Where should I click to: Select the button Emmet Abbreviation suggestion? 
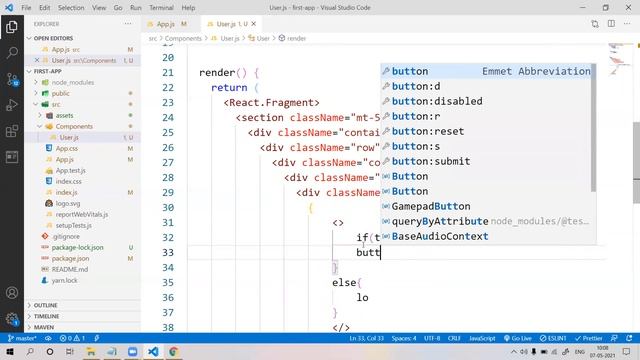coord(486,71)
